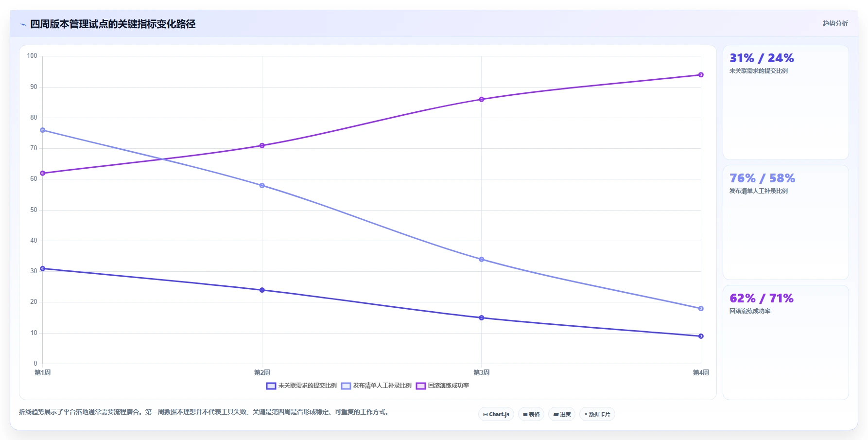Click 未关联需求的提交比例 point at 第2周

click(262, 290)
